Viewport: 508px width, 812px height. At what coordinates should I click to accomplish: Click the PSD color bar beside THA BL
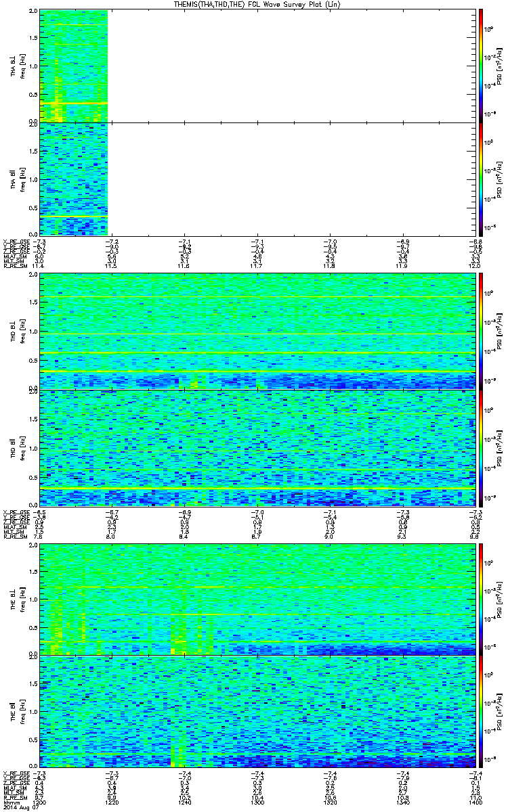coord(481,66)
